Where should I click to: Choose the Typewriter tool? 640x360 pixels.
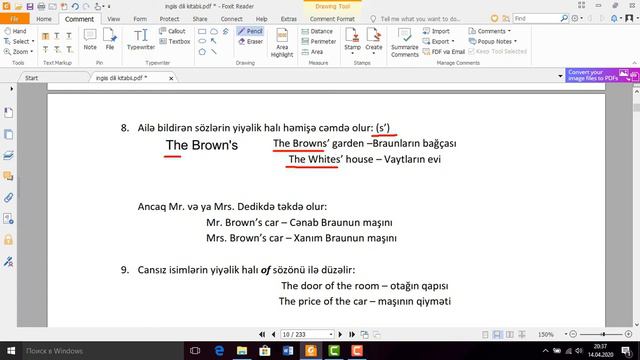141,40
